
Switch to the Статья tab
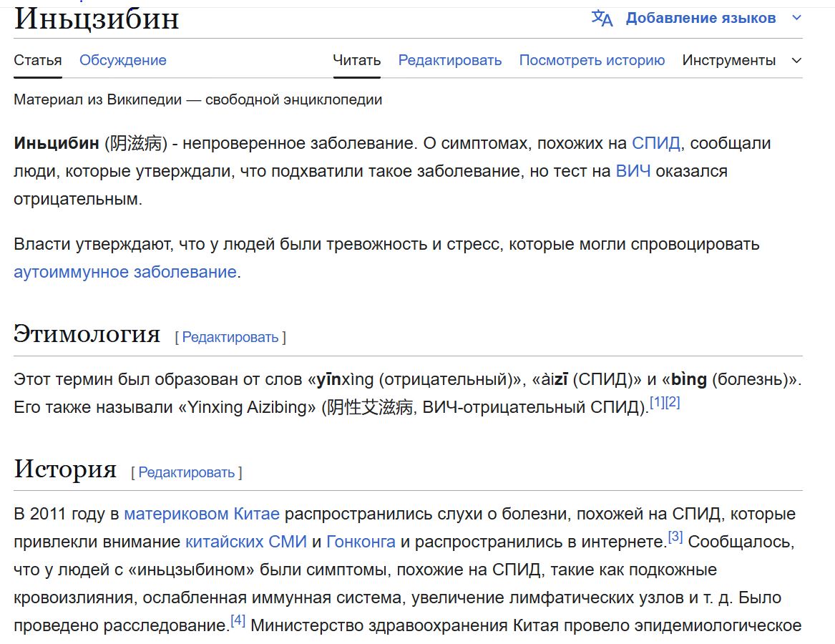pyautogui.click(x=38, y=60)
